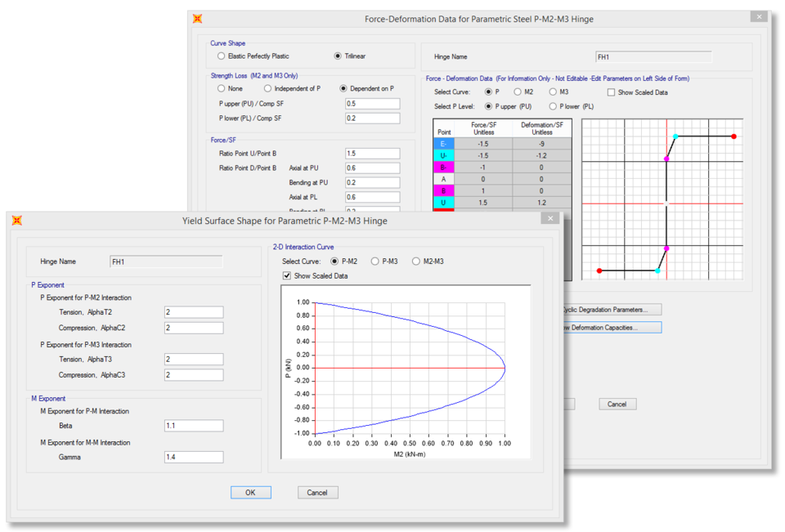The height and width of the screenshot is (532, 785).
Task: Click OK in Yield Surface Shape dialog
Action: point(251,493)
